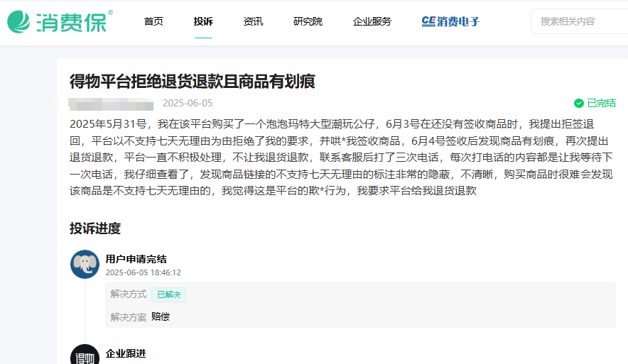Click the green 已完结 checkmark icon
This screenshot has height=364, width=628.
[x=579, y=103]
